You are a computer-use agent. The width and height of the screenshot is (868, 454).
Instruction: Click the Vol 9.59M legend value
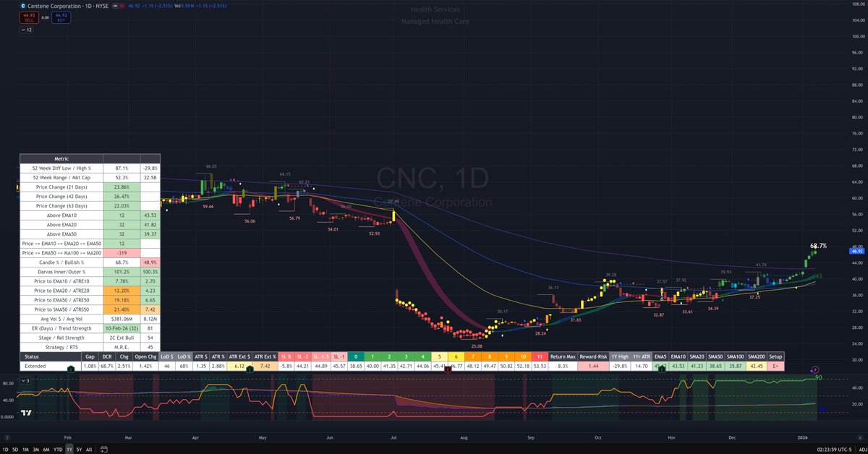(x=183, y=7)
